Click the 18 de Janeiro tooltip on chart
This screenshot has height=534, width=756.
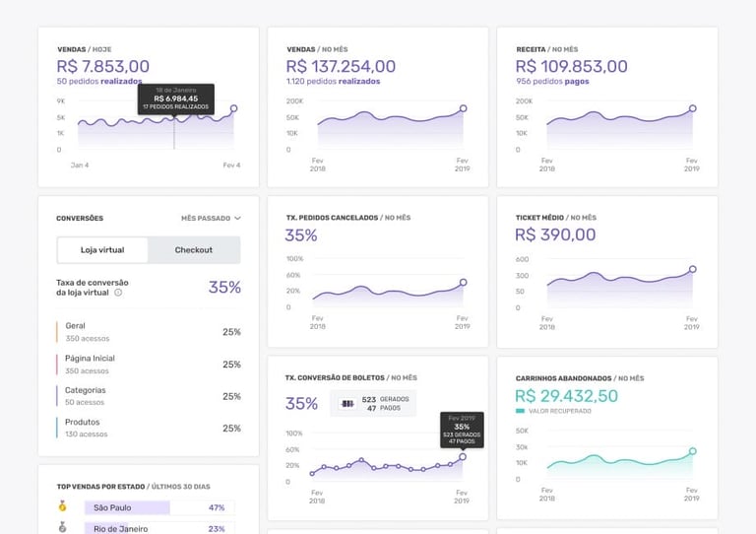[x=176, y=99]
